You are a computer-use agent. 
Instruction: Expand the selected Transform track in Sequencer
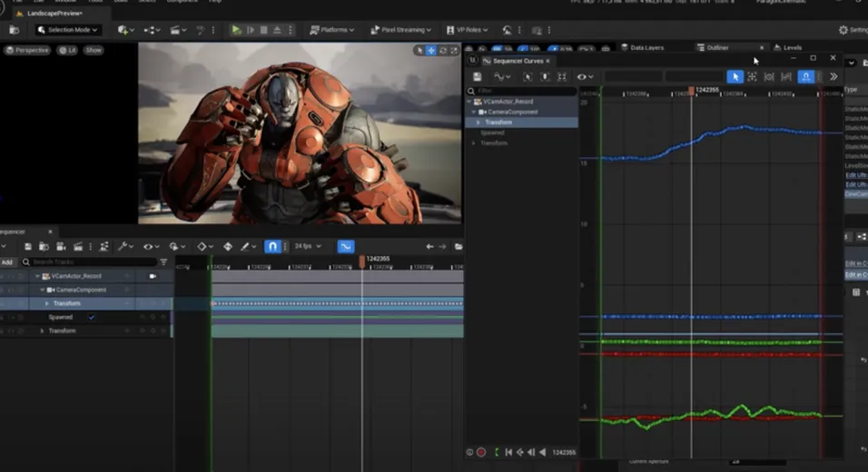coord(47,304)
